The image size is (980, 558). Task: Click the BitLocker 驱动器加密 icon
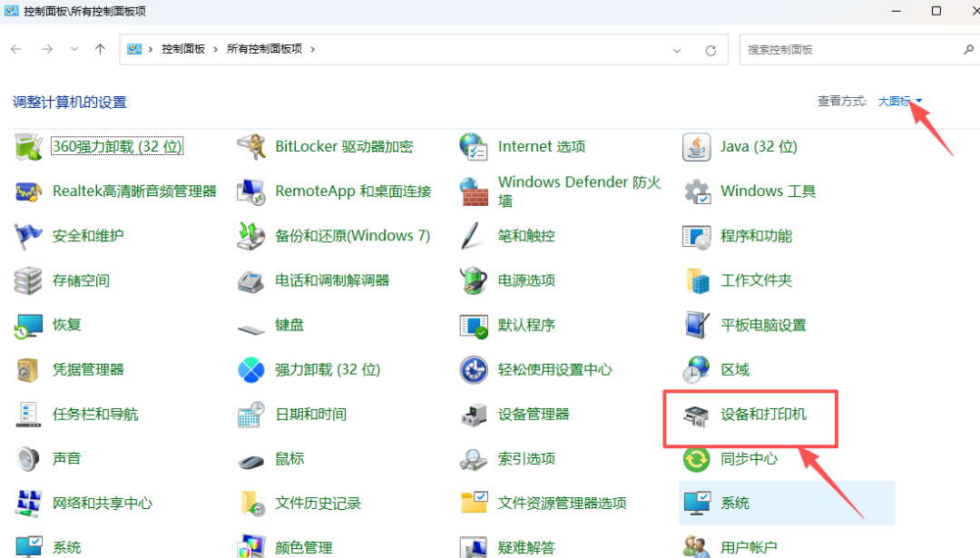[x=250, y=146]
